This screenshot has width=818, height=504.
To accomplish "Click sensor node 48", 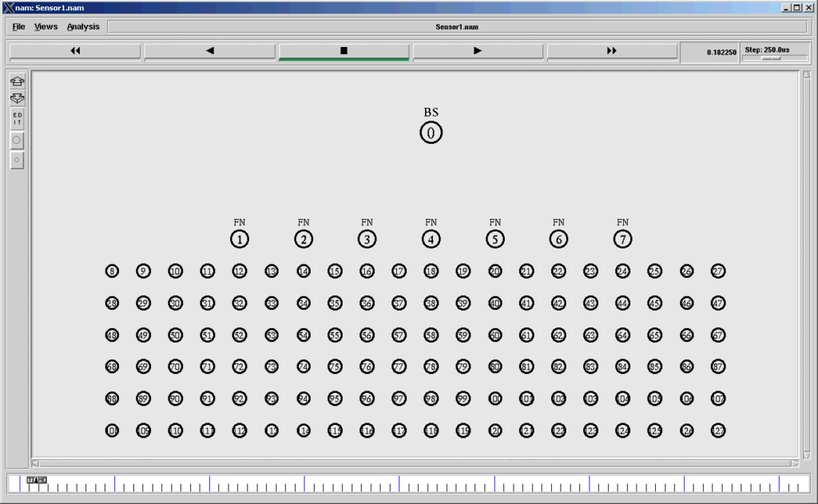I will click(112, 335).
